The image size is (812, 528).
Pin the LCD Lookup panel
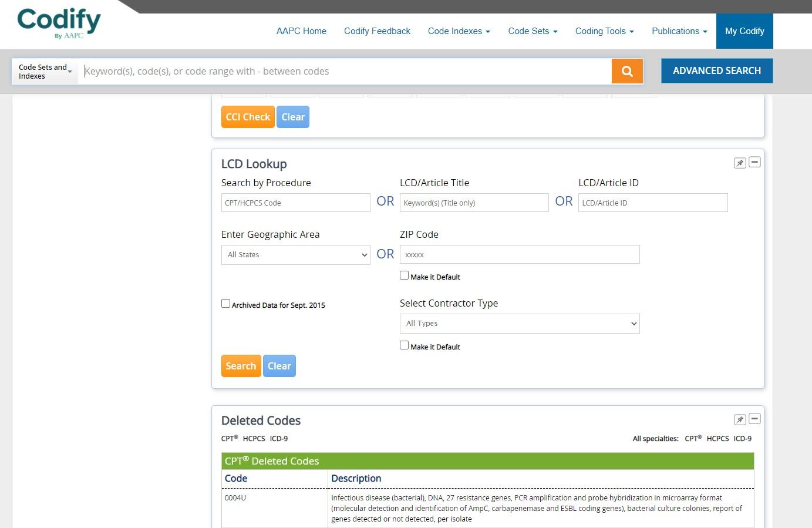(x=739, y=163)
